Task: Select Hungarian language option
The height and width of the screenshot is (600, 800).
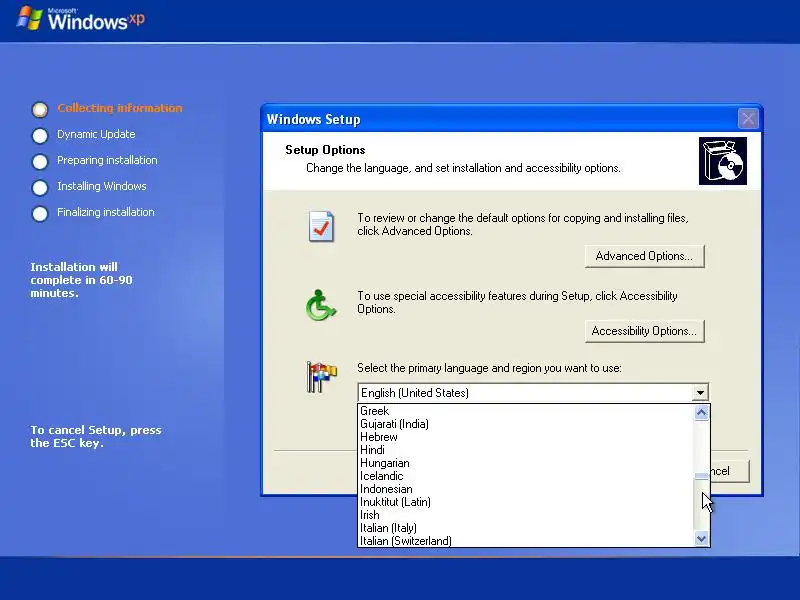Action: [x=526, y=463]
